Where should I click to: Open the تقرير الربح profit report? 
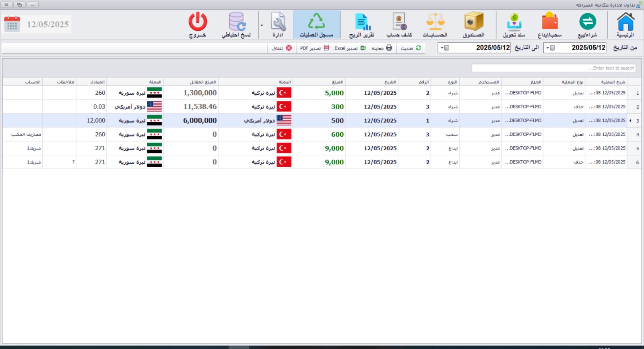[x=362, y=25]
